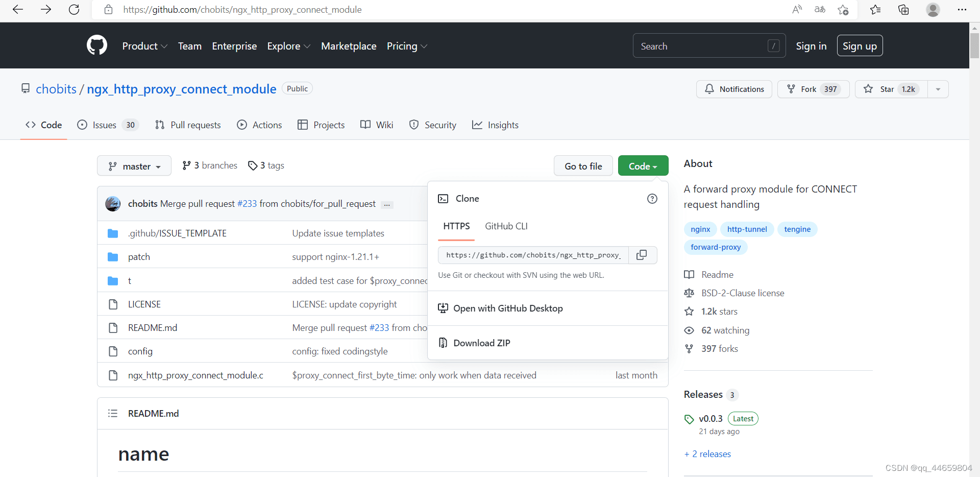
Task: Open the README table of contents icon
Action: click(113, 413)
